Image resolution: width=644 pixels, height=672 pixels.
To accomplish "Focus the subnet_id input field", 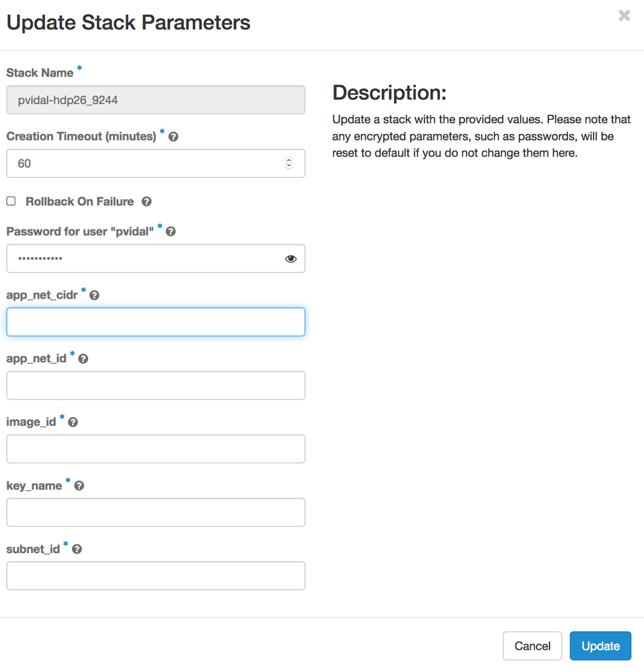I will [155, 576].
